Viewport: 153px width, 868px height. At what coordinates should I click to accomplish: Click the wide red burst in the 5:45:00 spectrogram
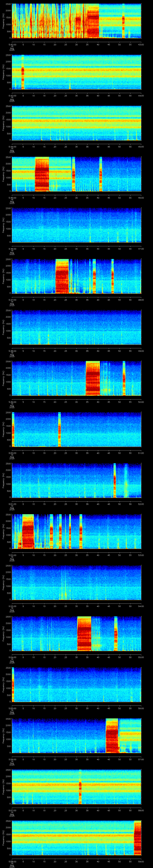pyautogui.click(x=42, y=174)
